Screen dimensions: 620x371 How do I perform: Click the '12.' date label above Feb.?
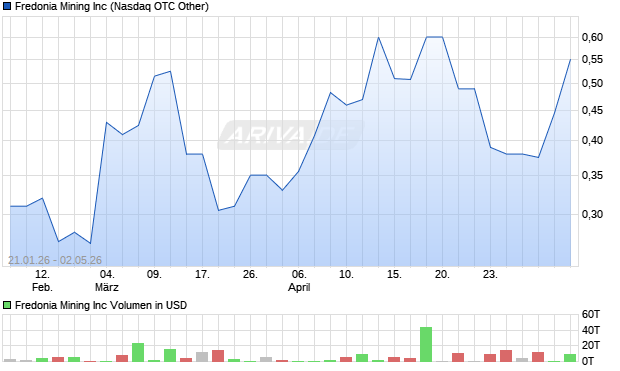click(x=42, y=274)
